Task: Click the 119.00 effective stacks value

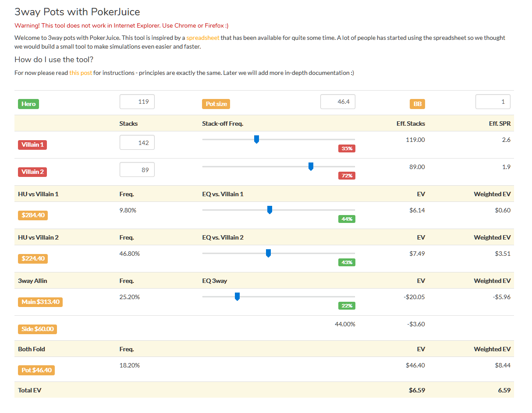Action: pyautogui.click(x=415, y=140)
